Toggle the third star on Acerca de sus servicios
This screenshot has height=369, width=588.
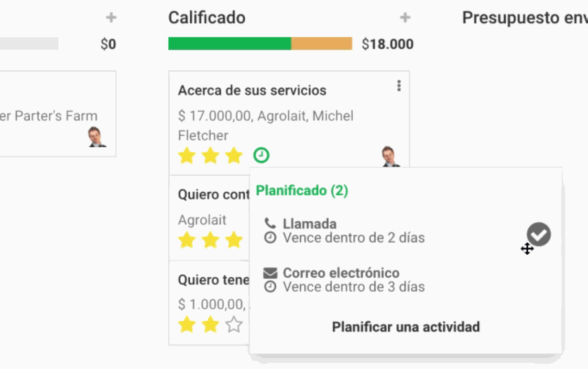coord(233,155)
